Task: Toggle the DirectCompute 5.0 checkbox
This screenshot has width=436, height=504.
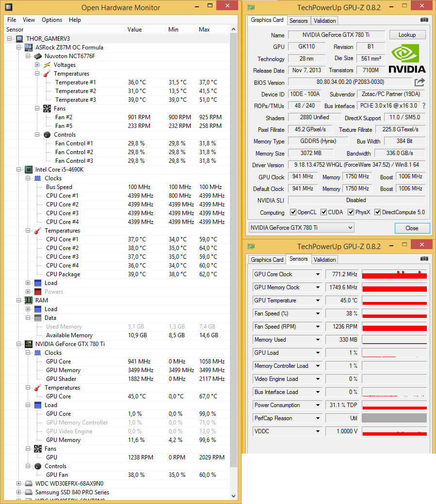Action: point(377,212)
